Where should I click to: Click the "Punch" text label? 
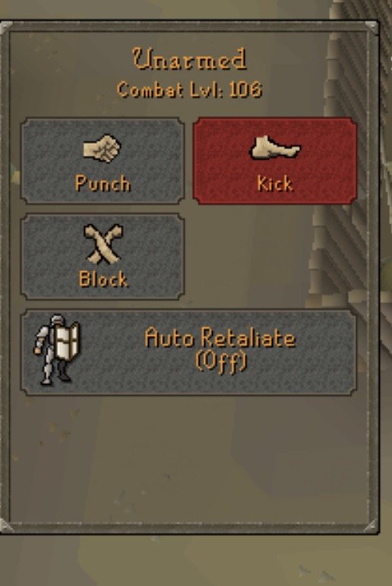tap(103, 183)
